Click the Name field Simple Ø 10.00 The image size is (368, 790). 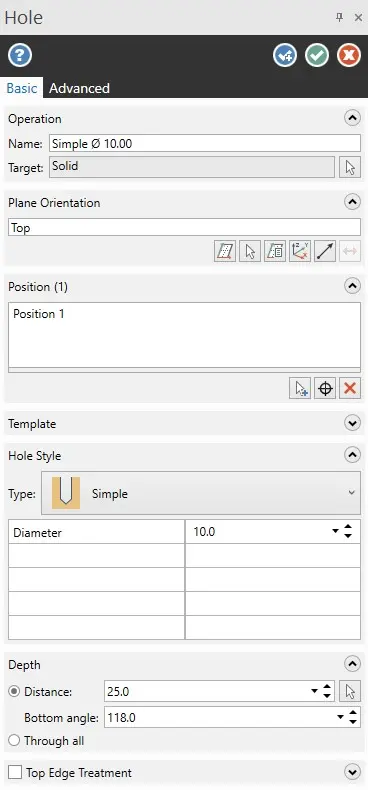(x=205, y=144)
